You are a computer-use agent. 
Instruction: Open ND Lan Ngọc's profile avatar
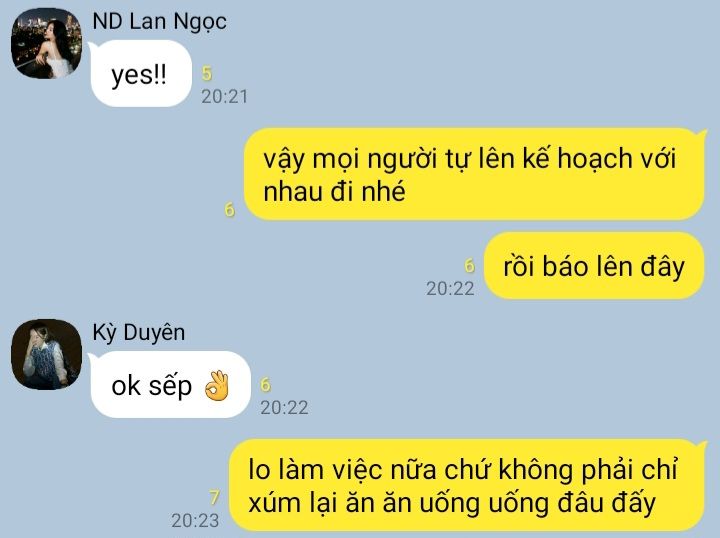(46, 43)
